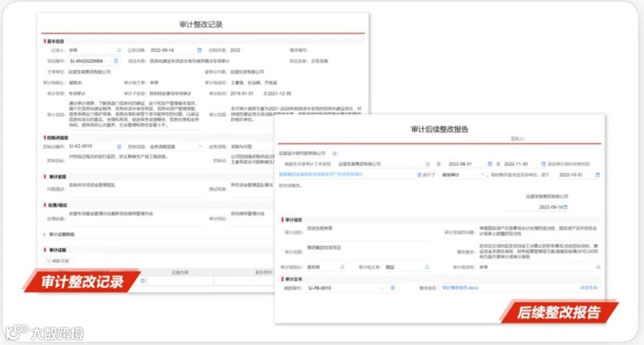Click lookup icon next to SJ-FB-0010
Image resolution: width=644 pixels, height=345 pixels.
point(392,288)
